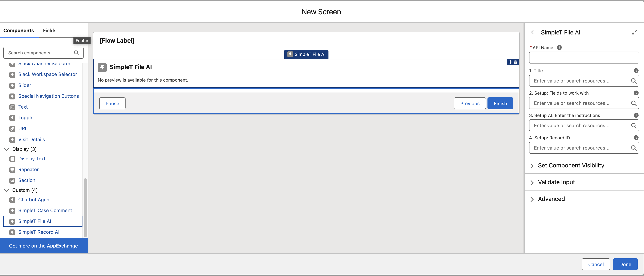Add the Visit Details component
Screen dimensions: 644x276
(32, 139)
